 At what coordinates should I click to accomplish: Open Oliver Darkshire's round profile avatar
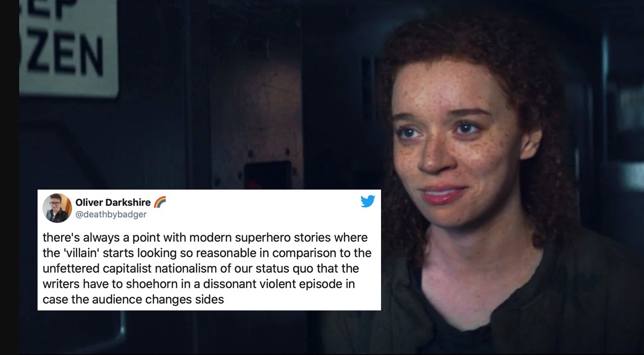[x=57, y=208]
